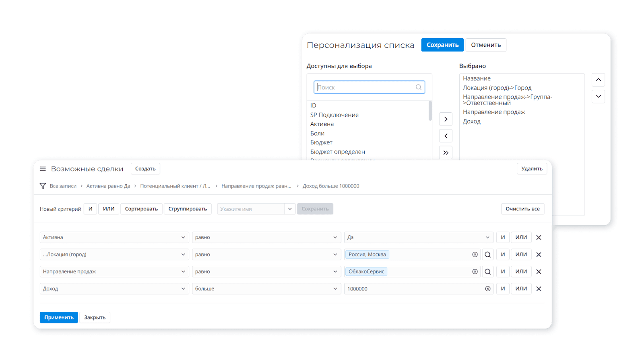Viewport: 644px width, 362px height.
Task: Click breadcrumb Направление продаж равн...
Action: tap(256, 186)
